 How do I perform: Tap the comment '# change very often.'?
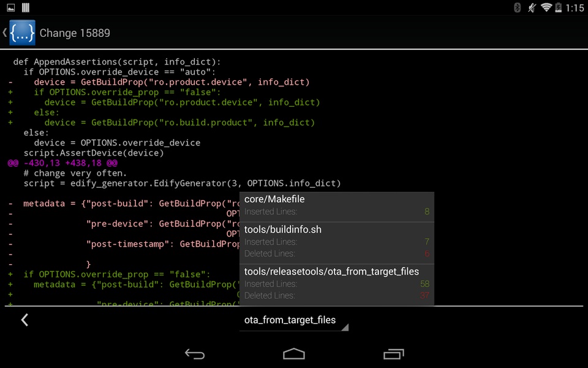coord(75,173)
